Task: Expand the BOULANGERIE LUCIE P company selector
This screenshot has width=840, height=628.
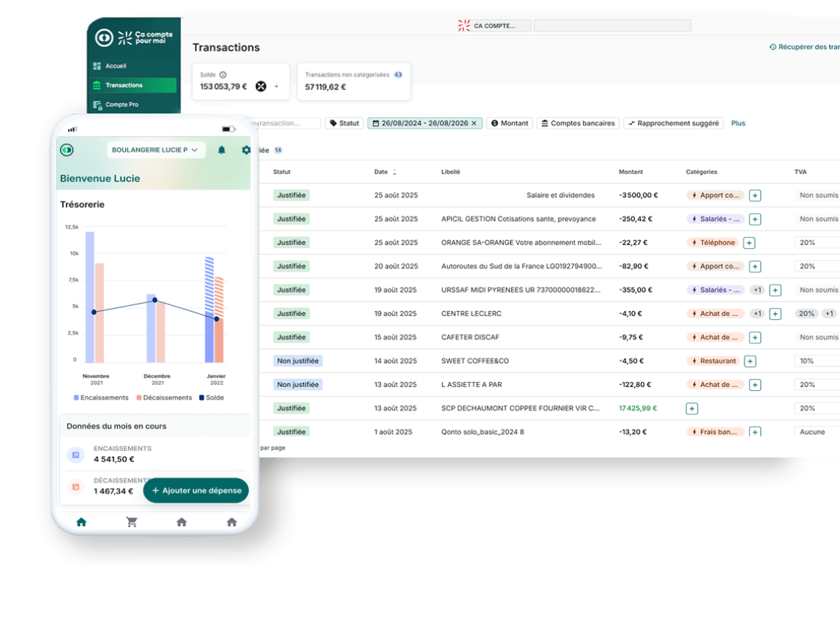Action: tap(156, 150)
